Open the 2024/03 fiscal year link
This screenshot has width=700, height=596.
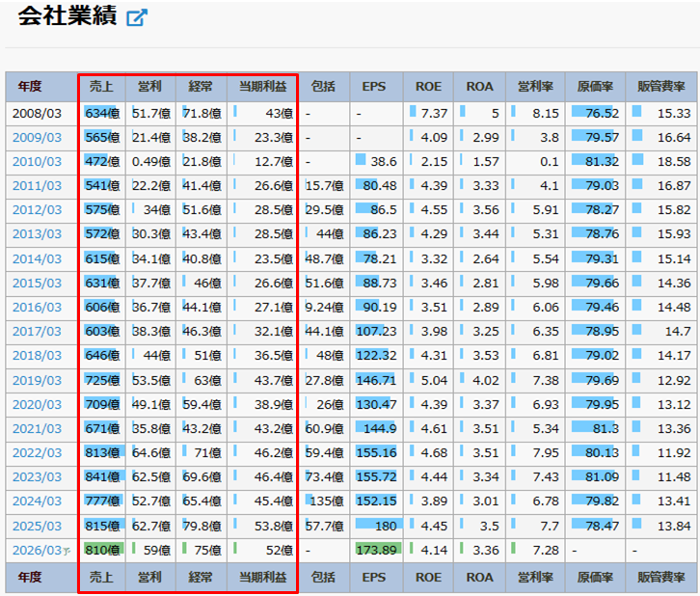(37, 501)
